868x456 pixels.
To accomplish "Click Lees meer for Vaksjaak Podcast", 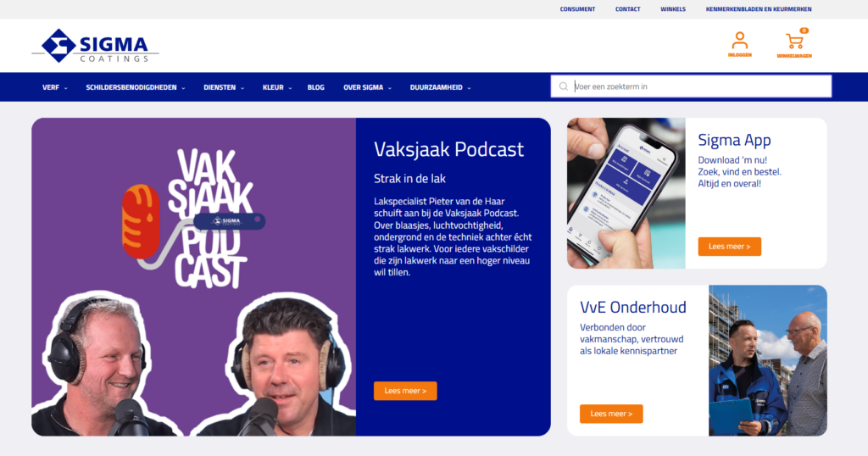I will (405, 391).
